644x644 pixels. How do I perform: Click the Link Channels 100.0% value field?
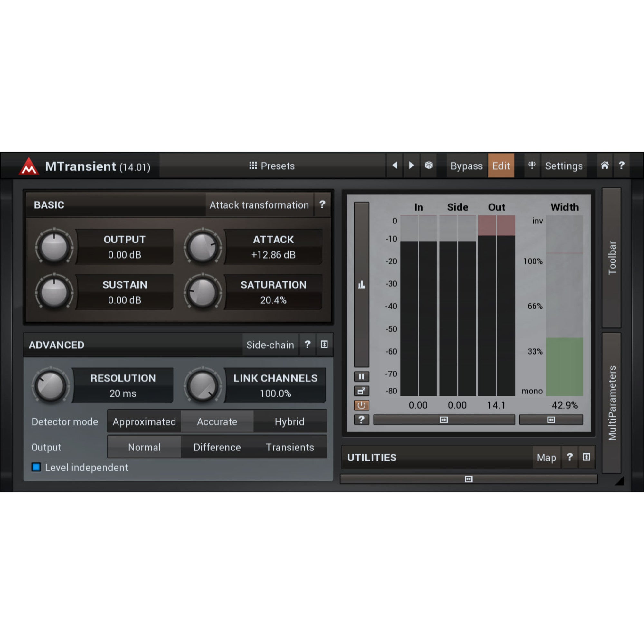tap(275, 386)
